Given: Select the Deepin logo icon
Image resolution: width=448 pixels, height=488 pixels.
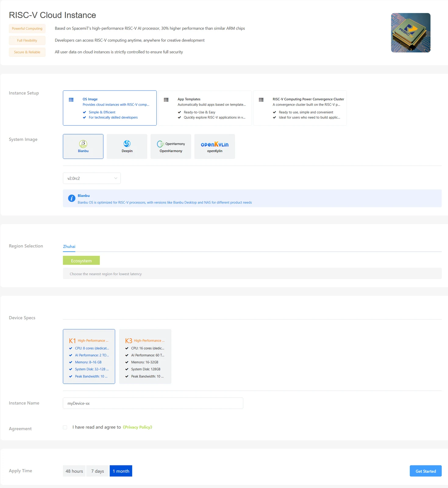Looking at the screenshot, I should coord(127,144).
